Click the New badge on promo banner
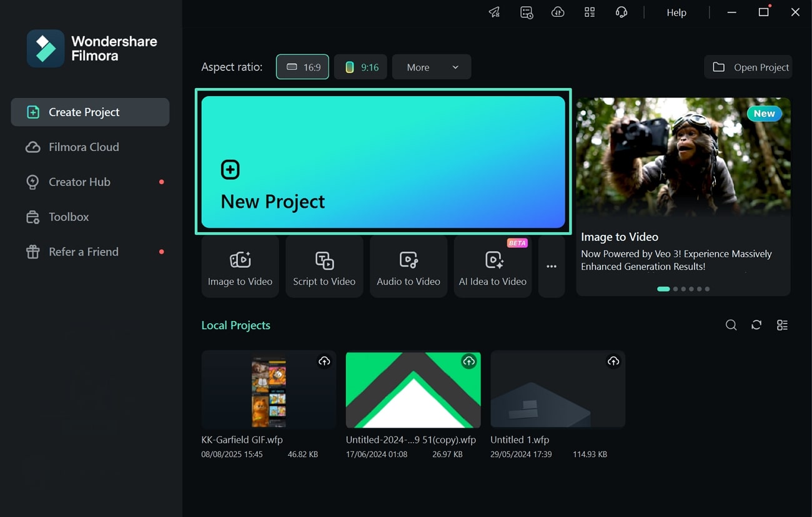The width and height of the screenshot is (812, 517). [x=764, y=114]
